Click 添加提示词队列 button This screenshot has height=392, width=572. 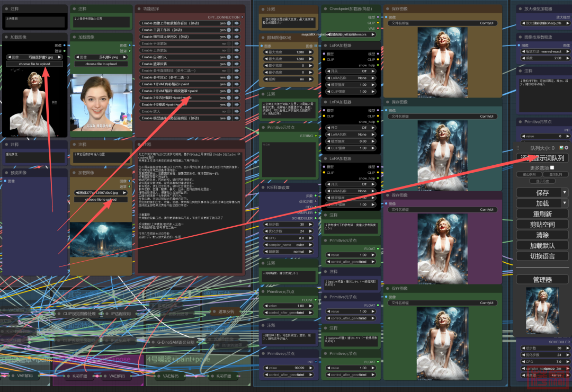[x=542, y=158]
